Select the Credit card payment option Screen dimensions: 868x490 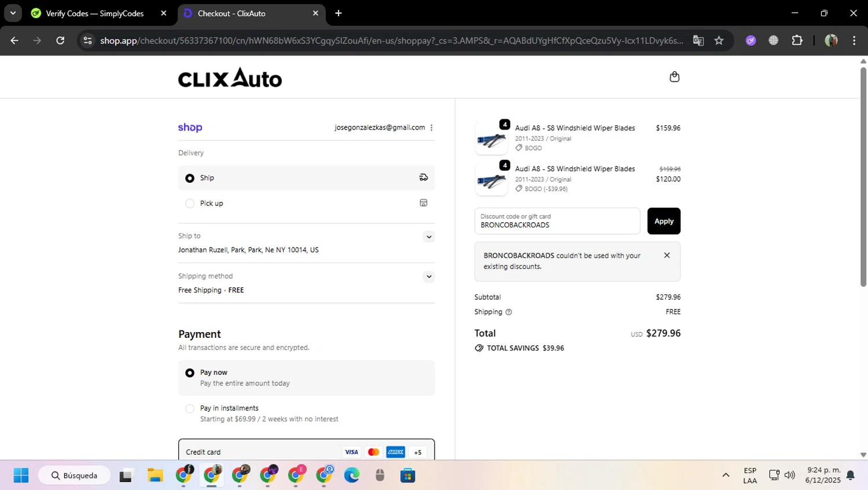coord(307,452)
